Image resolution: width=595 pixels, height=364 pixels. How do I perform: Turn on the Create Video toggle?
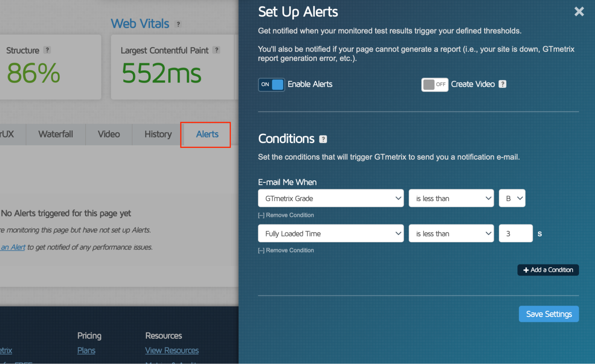click(435, 85)
